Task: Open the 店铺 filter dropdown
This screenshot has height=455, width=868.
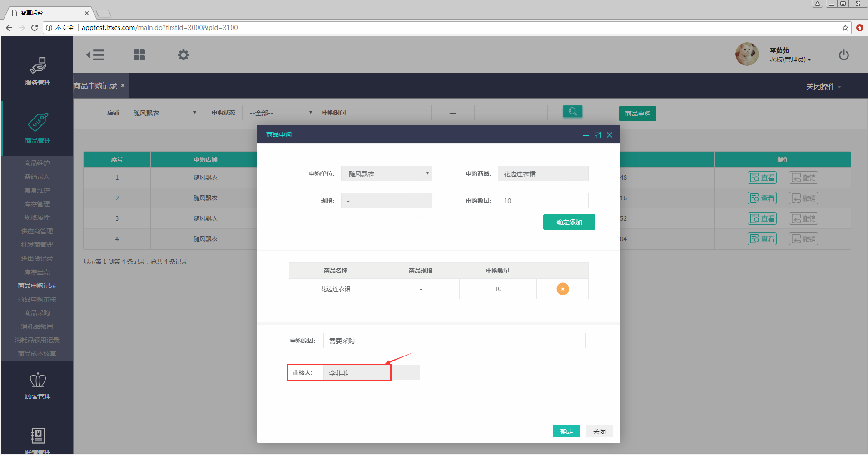Action: [x=163, y=113]
